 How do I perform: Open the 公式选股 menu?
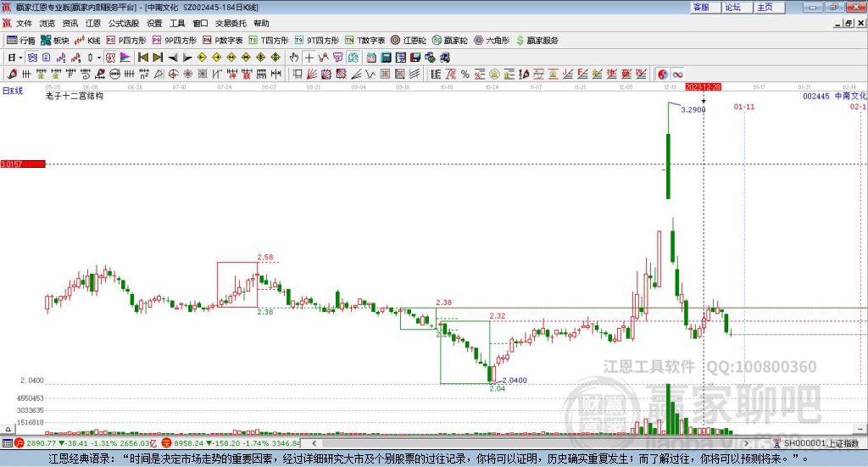coord(124,23)
